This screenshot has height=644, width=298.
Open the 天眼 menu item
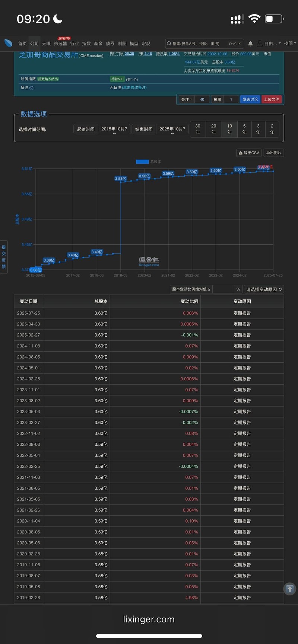46,44
